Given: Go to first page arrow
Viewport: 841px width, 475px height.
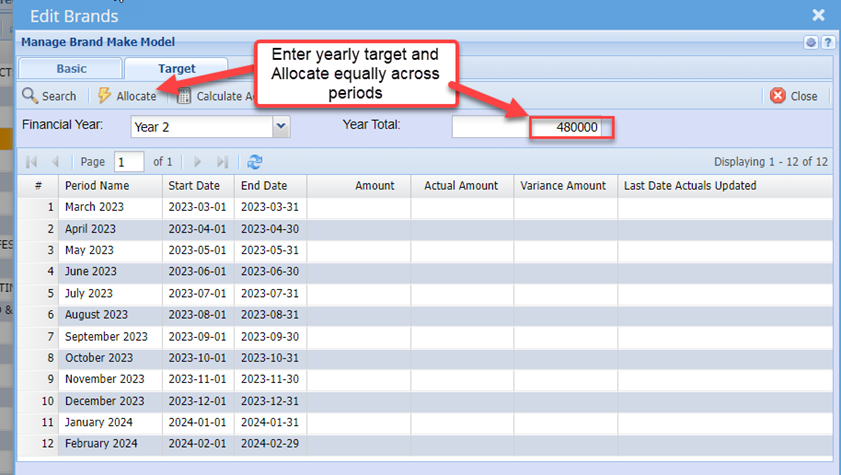Looking at the screenshot, I should (31, 161).
